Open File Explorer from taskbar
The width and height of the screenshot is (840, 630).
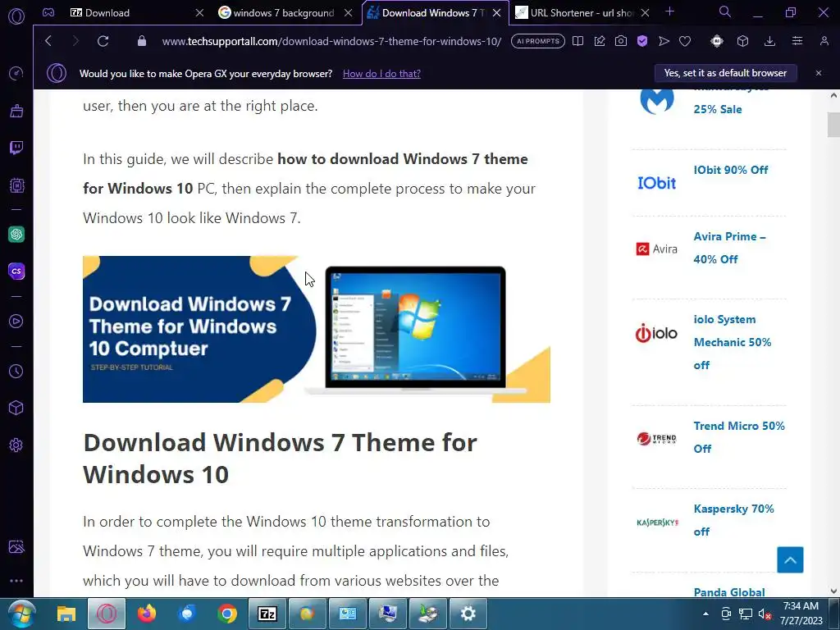66,614
